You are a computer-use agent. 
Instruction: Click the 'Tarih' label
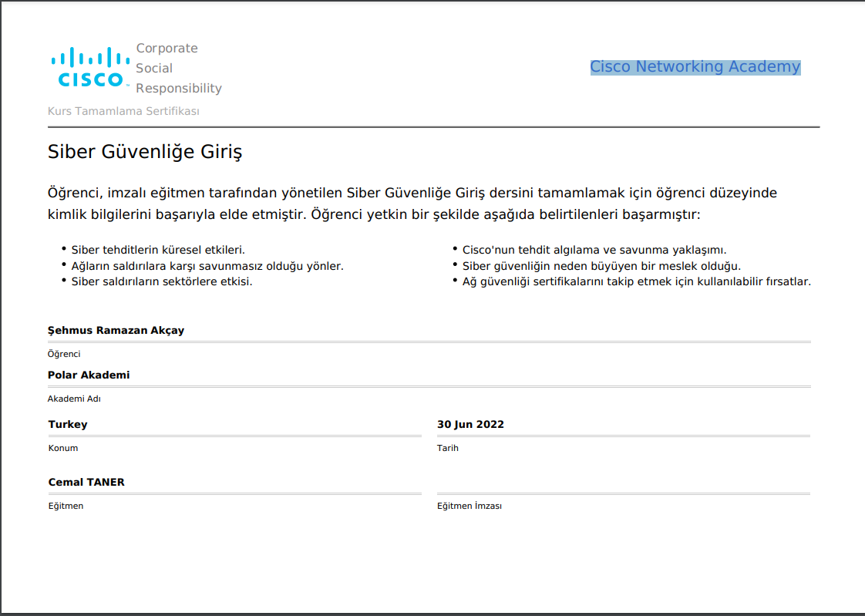point(447,448)
